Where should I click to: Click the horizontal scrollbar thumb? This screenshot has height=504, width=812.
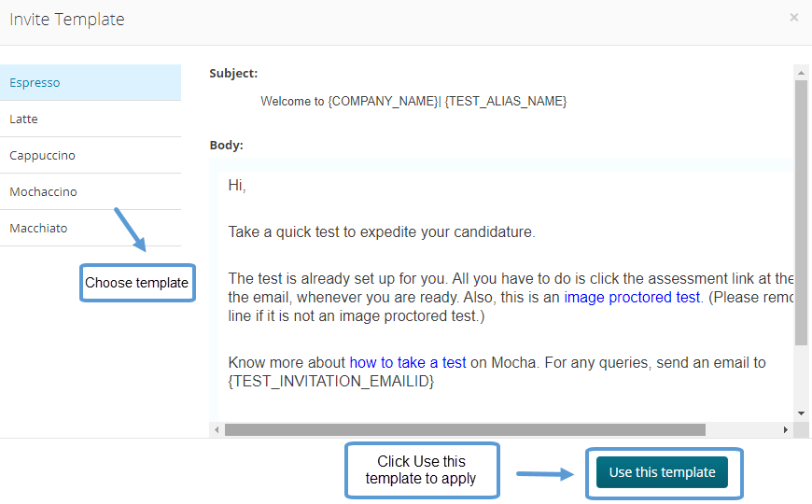[x=465, y=430]
